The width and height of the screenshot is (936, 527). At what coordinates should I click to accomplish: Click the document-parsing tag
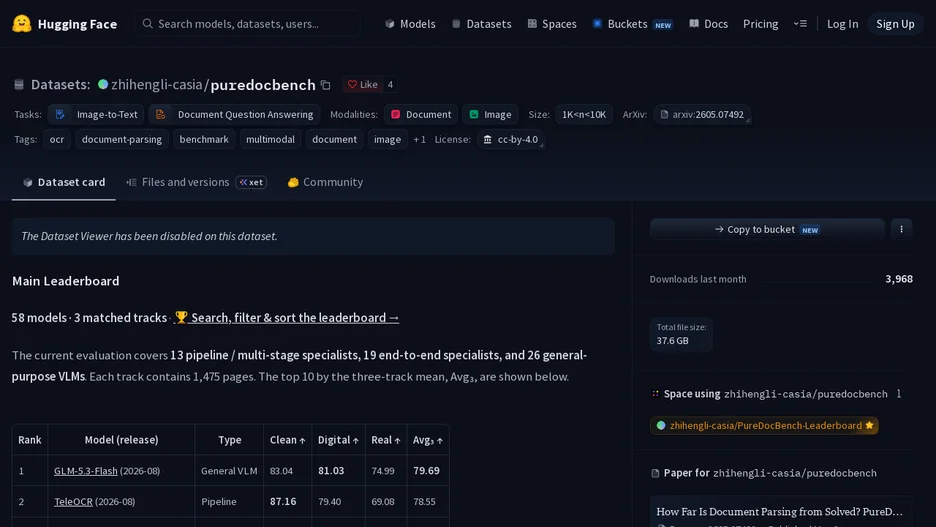[x=122, y=140]
